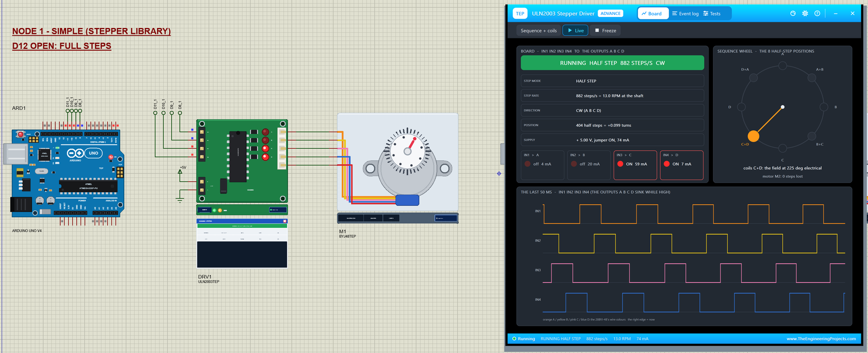
Task: Select the ground symbol in the schematic
Action: point(180,199)
